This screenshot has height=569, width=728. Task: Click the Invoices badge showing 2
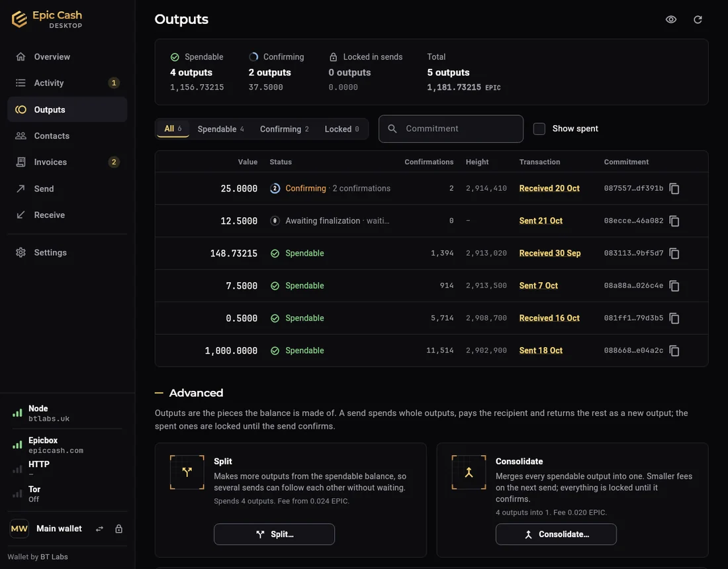(114, 162)
